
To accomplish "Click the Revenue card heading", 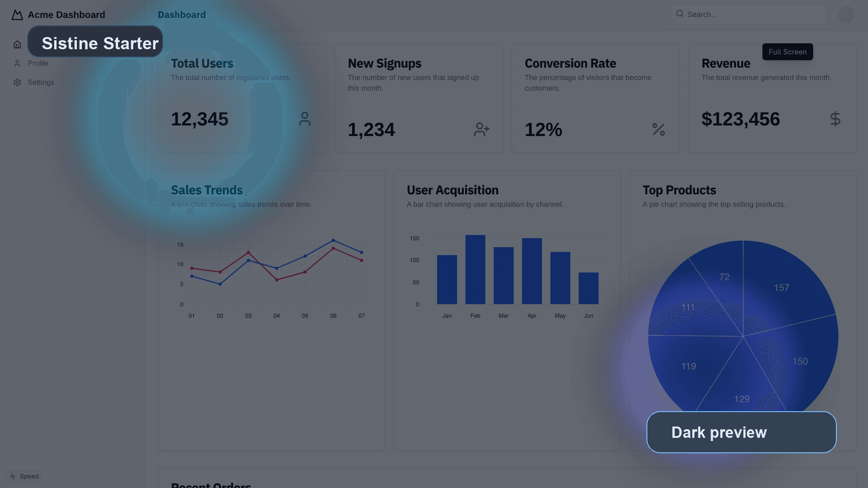I will (x=726, y=63).
